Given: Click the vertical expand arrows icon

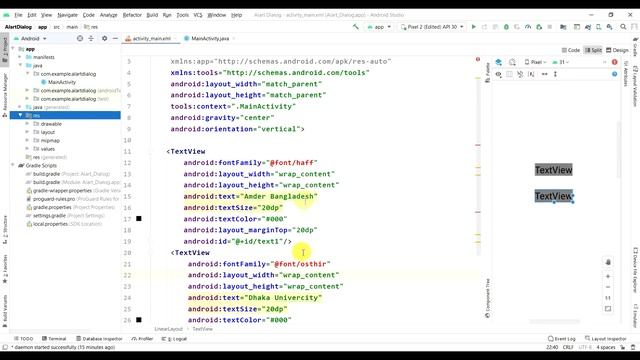Looking at the screenshot, I should click(555, 74).
